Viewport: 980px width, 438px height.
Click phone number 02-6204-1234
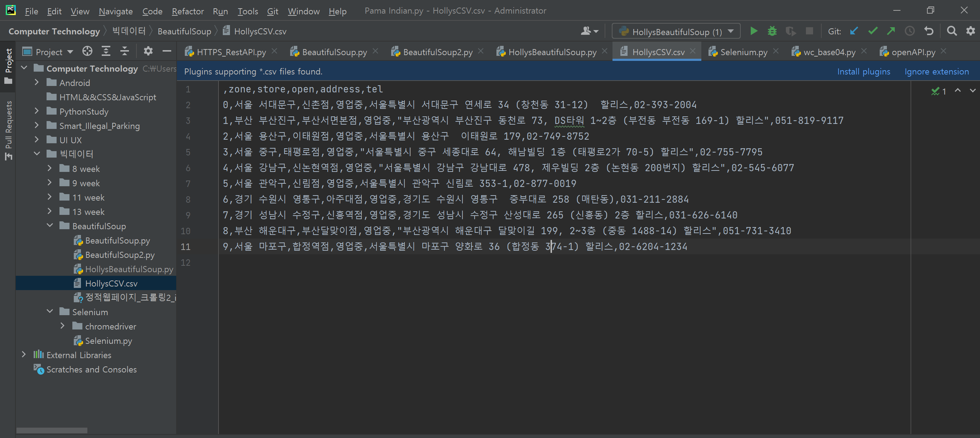653,247
